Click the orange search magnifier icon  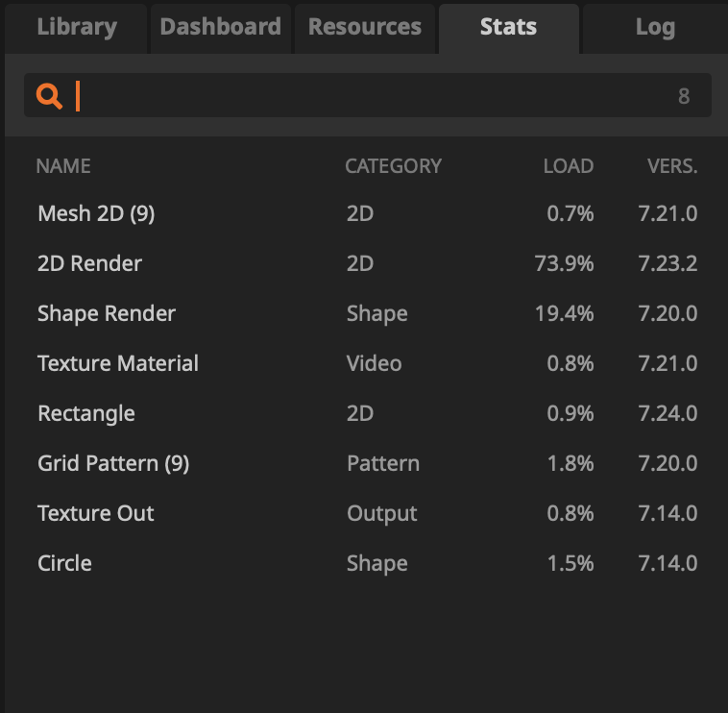coord(49,96)
